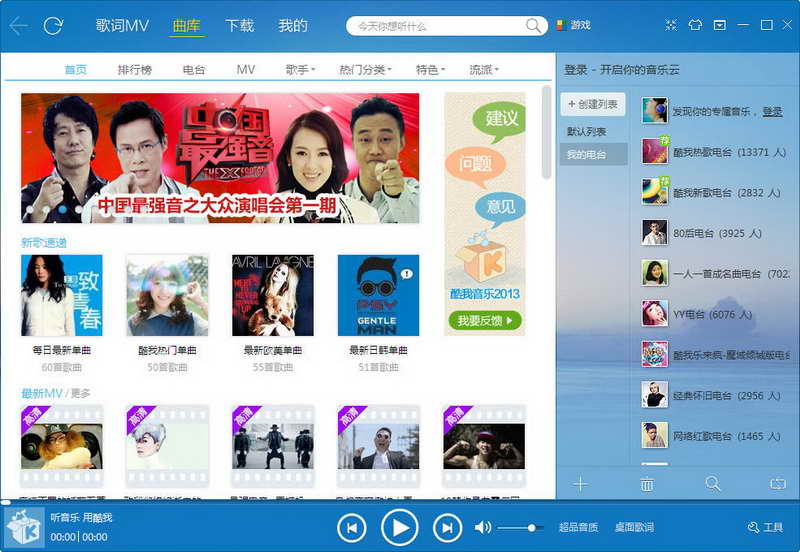Viewport: 800px width, 552px height.
Task: Open the skin (shirt) icon
Action: (695, 25)
